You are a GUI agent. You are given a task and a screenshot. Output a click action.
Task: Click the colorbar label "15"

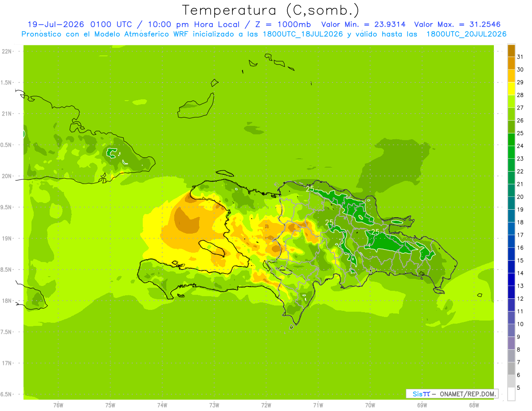coord(520,261)
